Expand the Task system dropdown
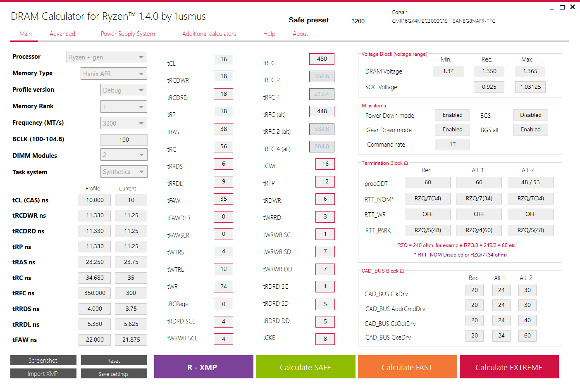The width and height of the screenshot is (580, 392). [x=124, y=171]
